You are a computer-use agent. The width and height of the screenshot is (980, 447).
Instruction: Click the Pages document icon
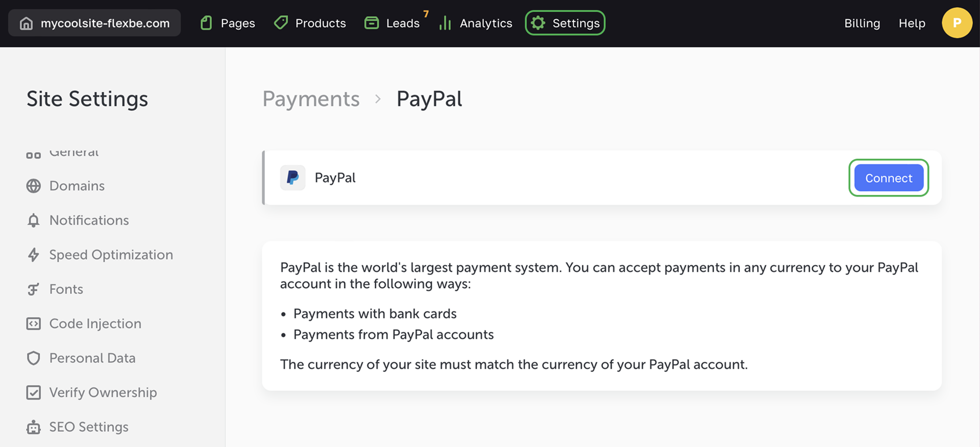coord(206,23)
